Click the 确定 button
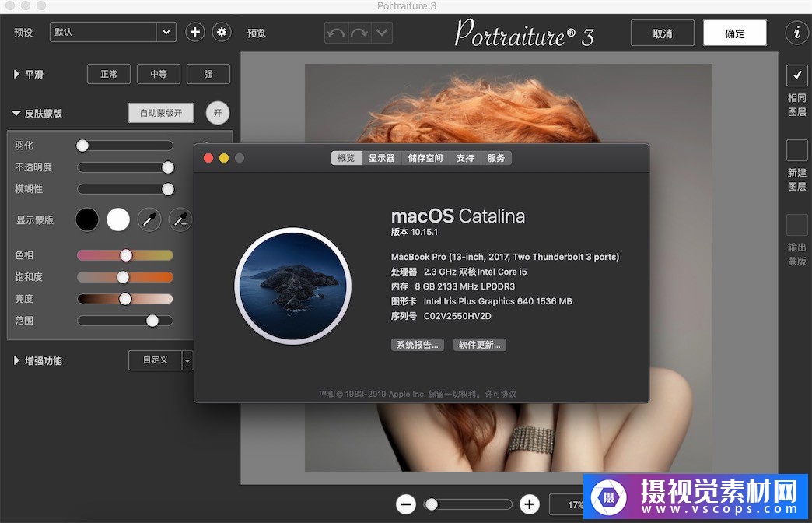The image size is (812, 523). (x=734, y=33)
